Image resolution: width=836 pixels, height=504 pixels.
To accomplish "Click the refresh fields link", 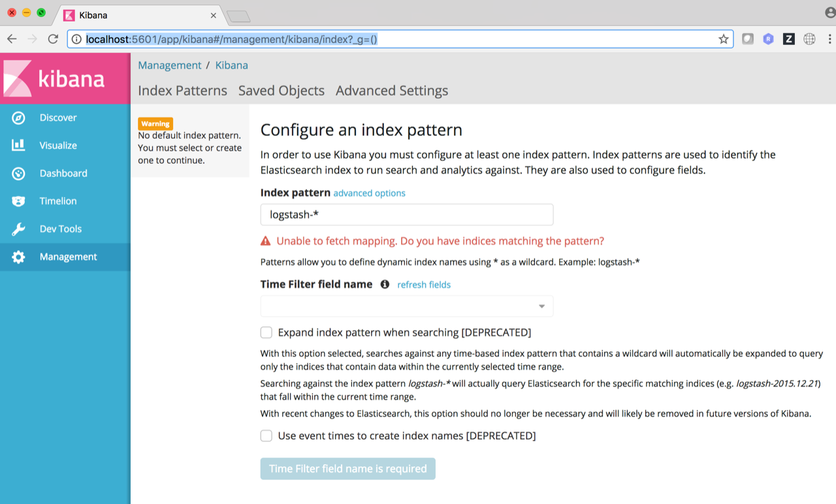I will (x=424, y=285).
